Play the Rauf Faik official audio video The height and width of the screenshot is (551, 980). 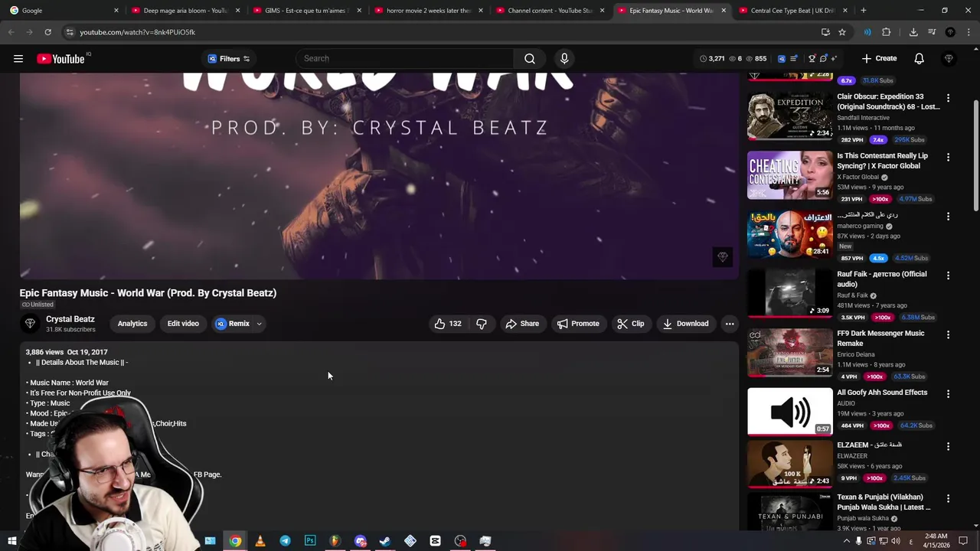tap(789, 294)
